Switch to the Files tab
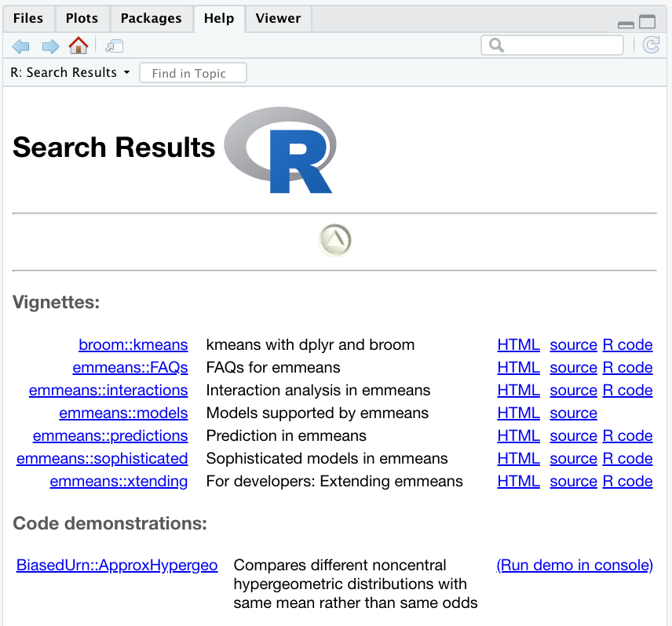672x626 pixels. pyautogui.click(x=28, y=18)
